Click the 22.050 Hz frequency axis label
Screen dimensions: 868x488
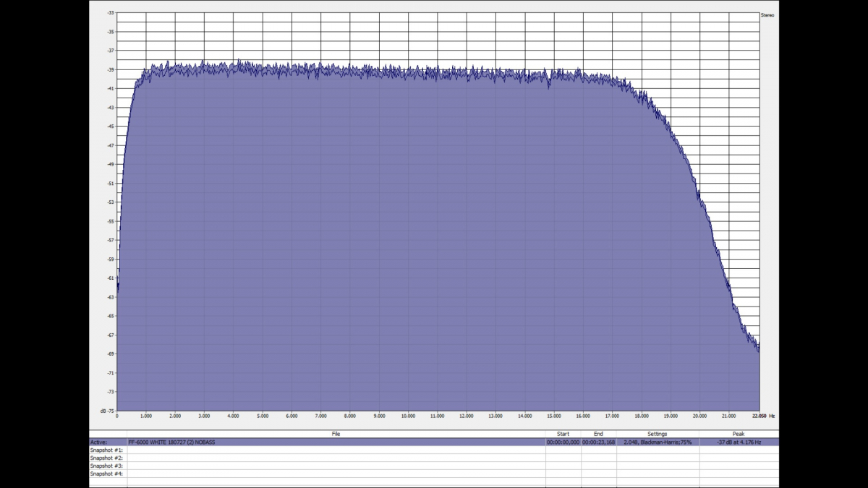point(763,416)
